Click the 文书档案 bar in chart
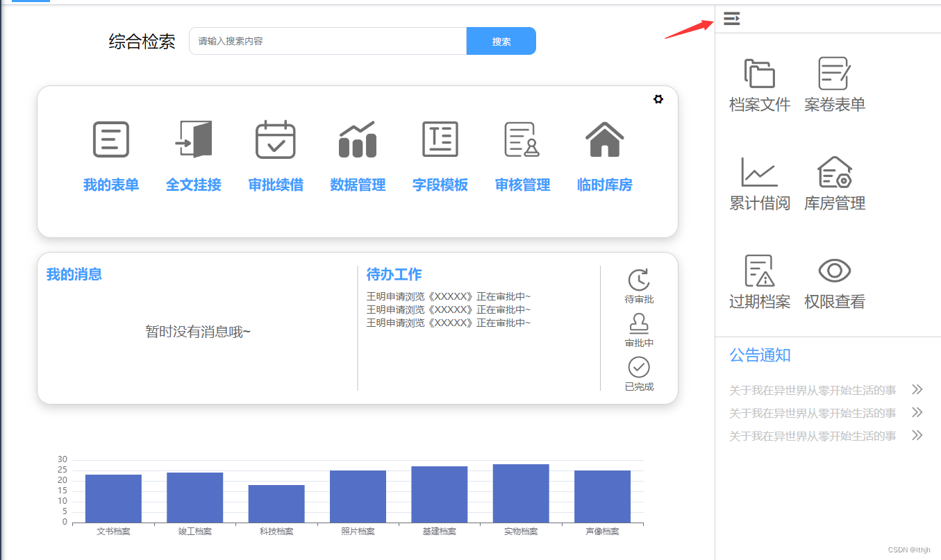The width and height of the screenshot is (941, 560). (x=113, y=498)
